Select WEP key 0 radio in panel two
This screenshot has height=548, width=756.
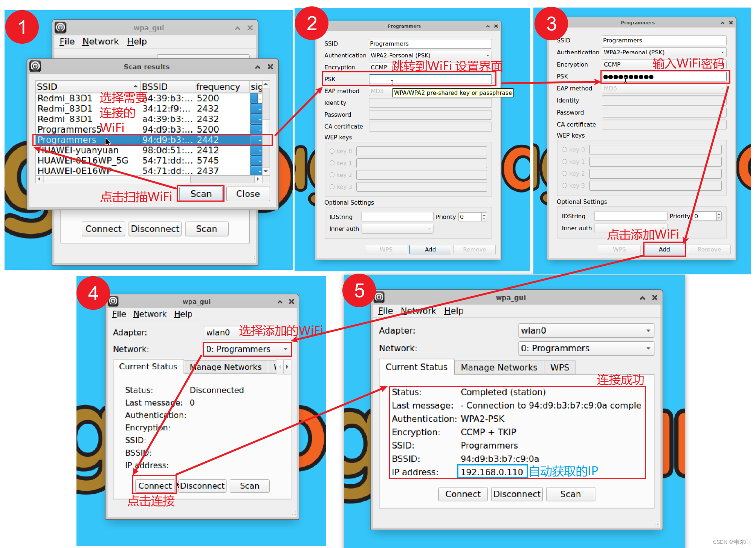332,151
